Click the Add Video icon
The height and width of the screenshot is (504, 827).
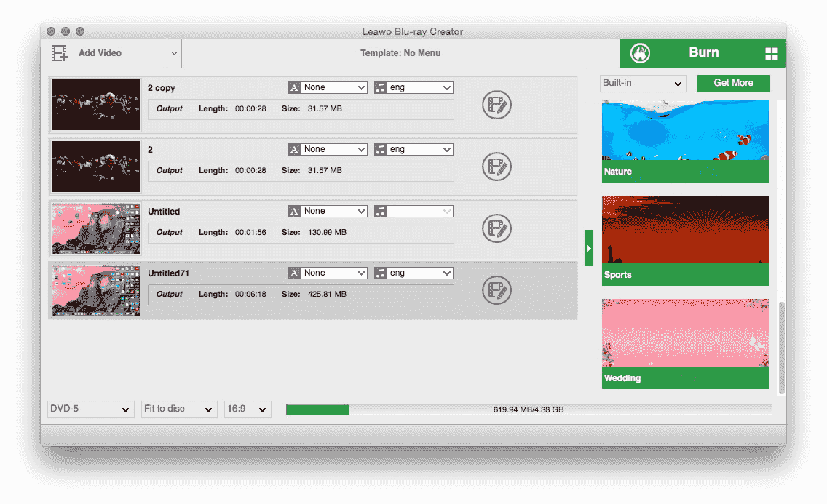(58, 52)
